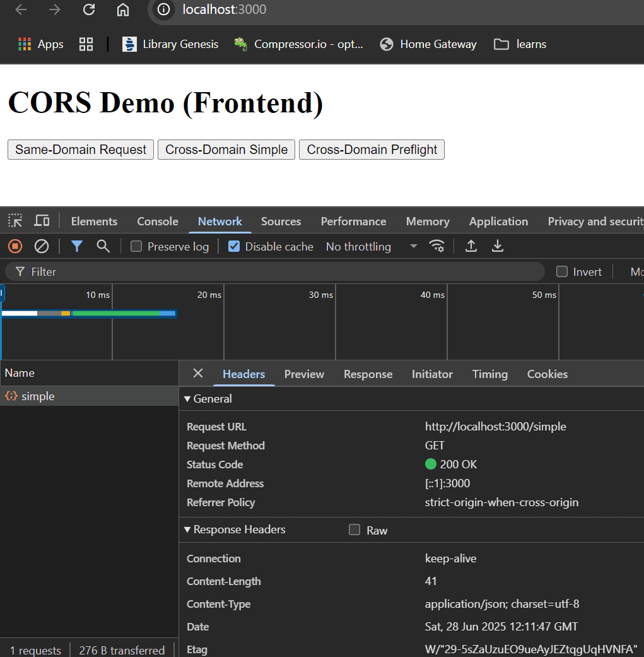Collapse the General headers section

(x=187, y=398)
